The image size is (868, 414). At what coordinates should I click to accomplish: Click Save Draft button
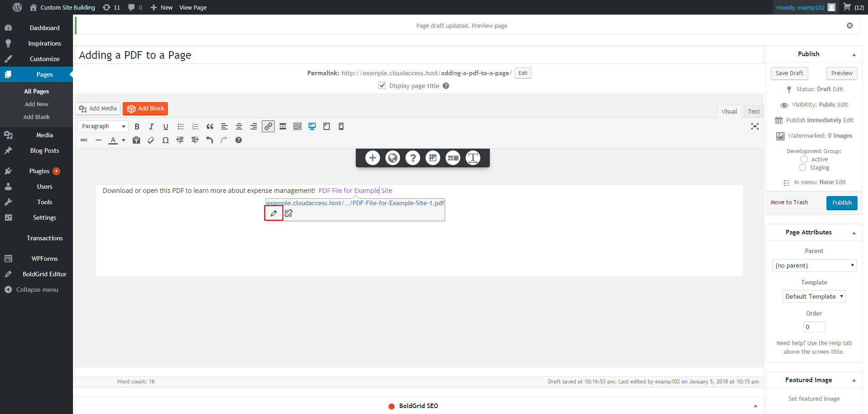789,73
